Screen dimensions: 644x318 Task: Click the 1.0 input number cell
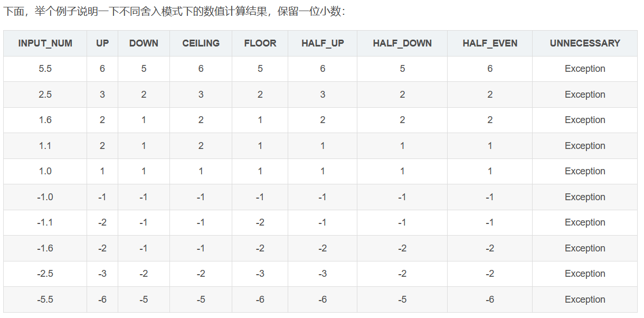(x=45, y=171)
